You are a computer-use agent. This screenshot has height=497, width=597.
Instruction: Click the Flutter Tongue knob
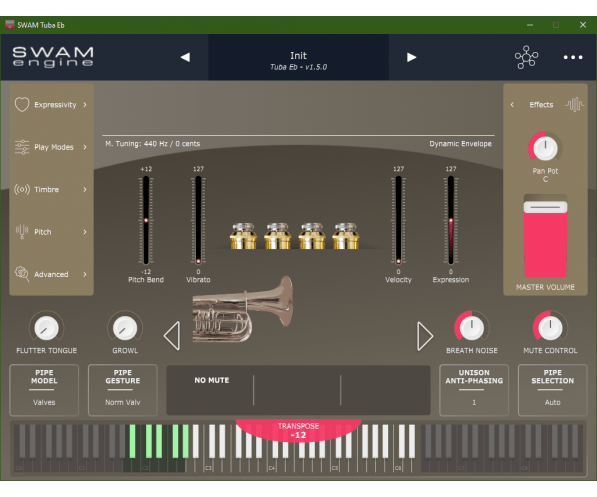pos(46,328)
